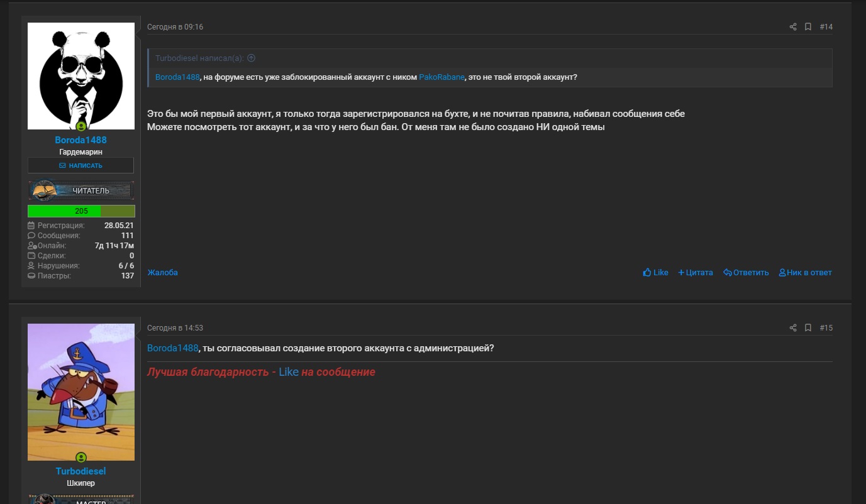Click share icon on post #14
This screenshot has height=504, width=866.
pyautogui.click(x=793, y=27)
